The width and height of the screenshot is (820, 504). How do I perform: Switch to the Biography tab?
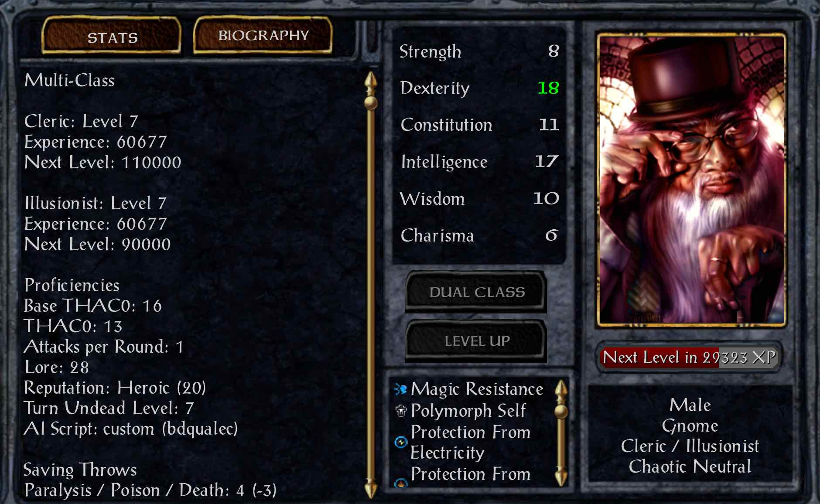click(263, 35)
